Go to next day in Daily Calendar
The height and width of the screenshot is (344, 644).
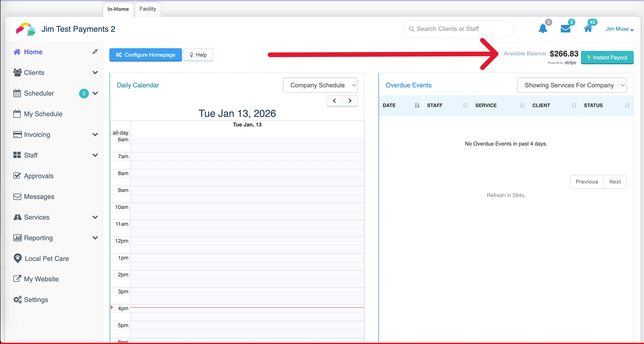tap(350, 101)
